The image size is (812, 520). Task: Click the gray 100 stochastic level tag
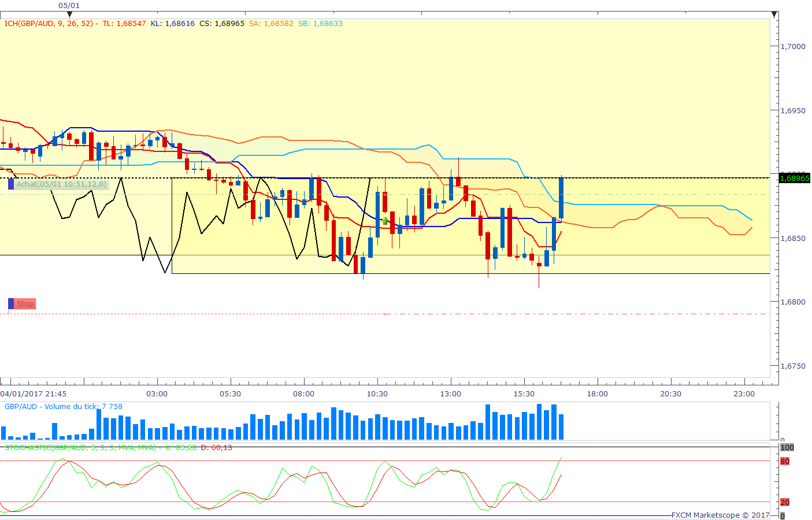coord(787,448)
